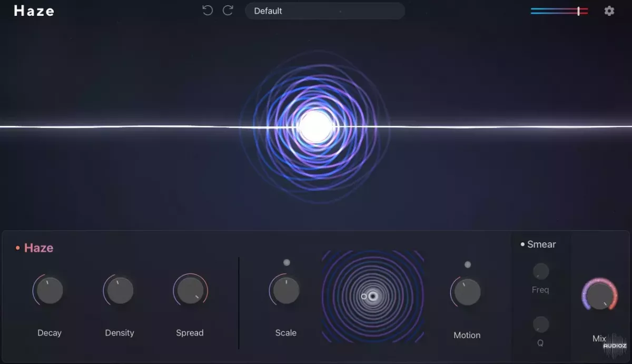Screen dimensions: 632x364
Task: Click the red-blue slider at top right
Action: [x=559, y=11]
